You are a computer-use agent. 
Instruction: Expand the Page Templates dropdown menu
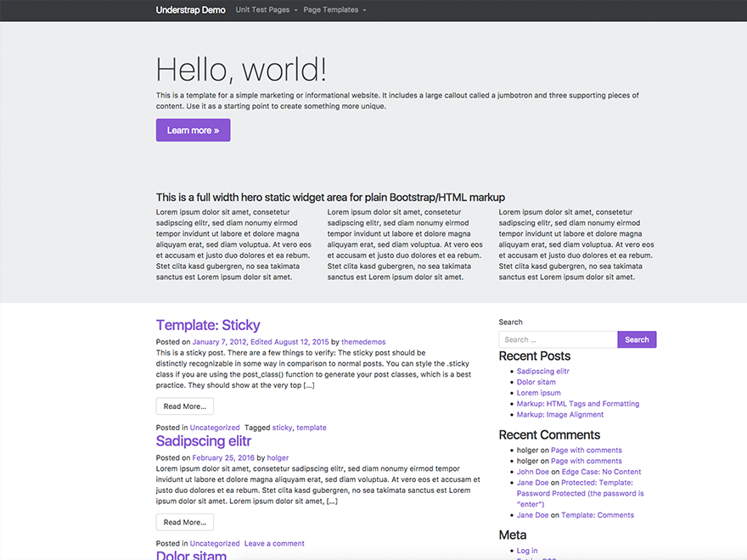pos(334,10)
